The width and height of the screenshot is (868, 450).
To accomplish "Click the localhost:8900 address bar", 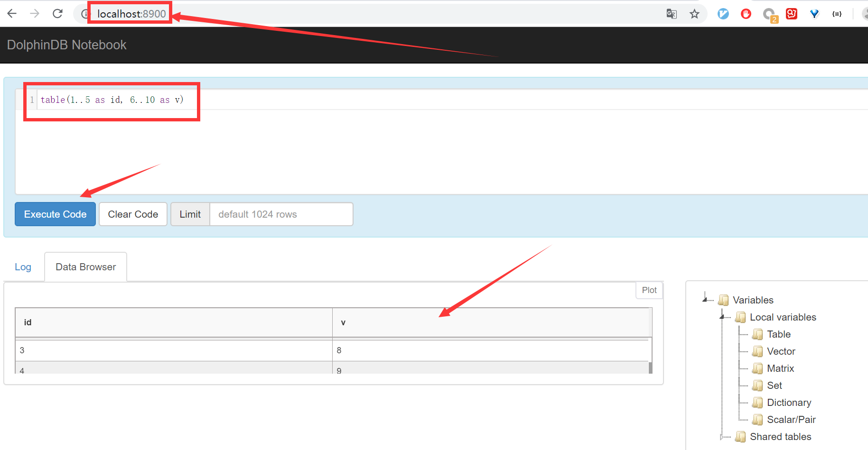I will click(x=132, y=14).
